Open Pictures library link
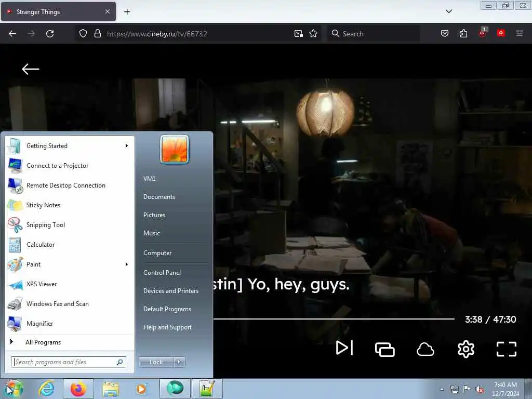Viewport: 532px width, 399px height. [154, 215]
